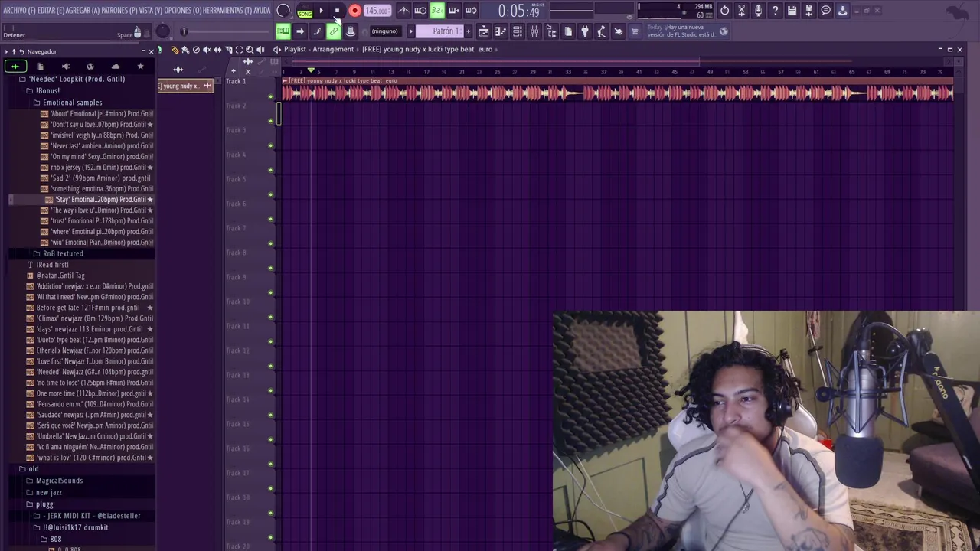Select the mute tool in Playlist toolbar
The image size is (980, 551).
207,49
